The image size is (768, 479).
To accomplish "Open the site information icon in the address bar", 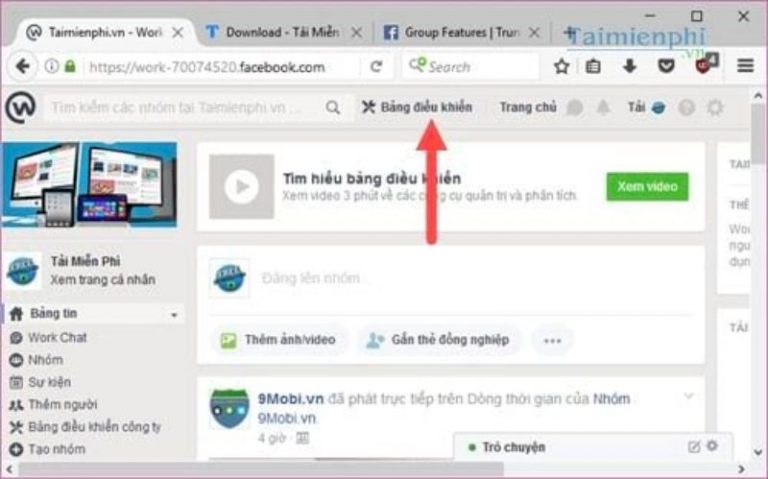I will tap(51, 66).
